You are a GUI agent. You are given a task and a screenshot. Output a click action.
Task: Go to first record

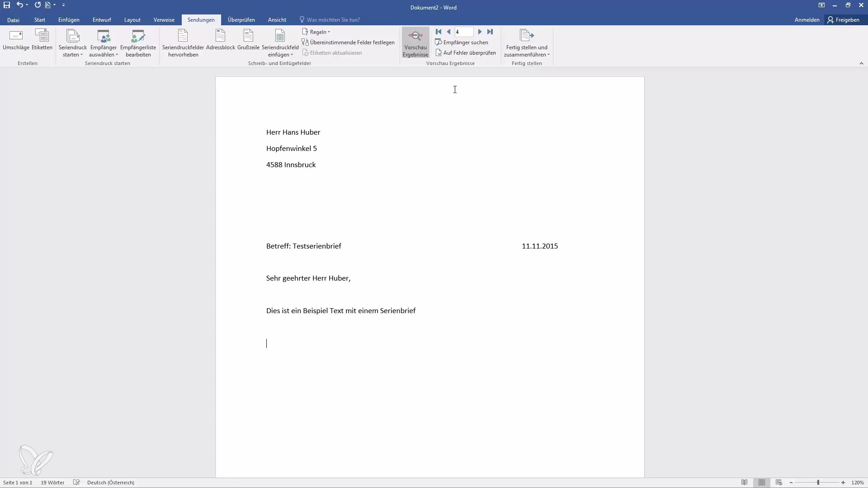point(439,32)
